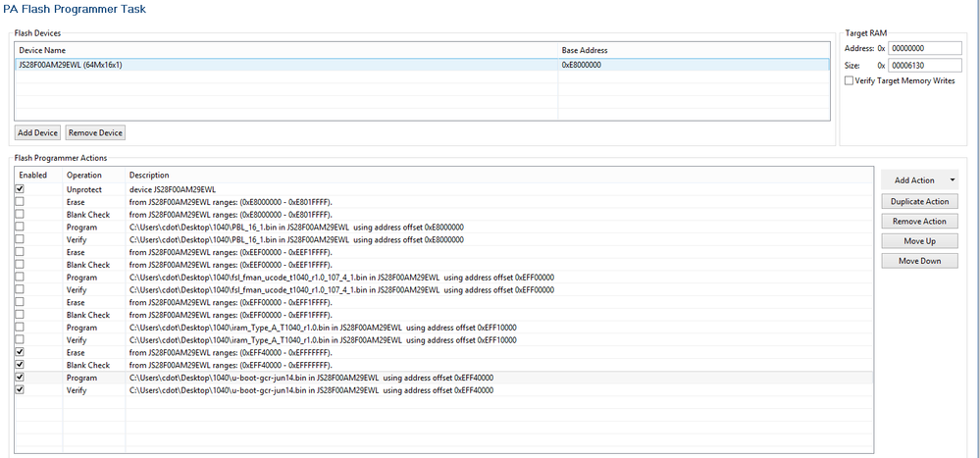Enable the PBL_16_1.bin Program action

20,227
